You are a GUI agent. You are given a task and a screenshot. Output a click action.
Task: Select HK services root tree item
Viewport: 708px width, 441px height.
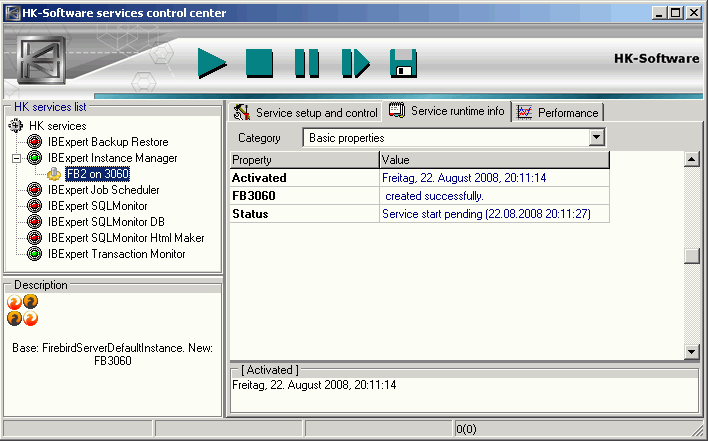pos(57,126)
